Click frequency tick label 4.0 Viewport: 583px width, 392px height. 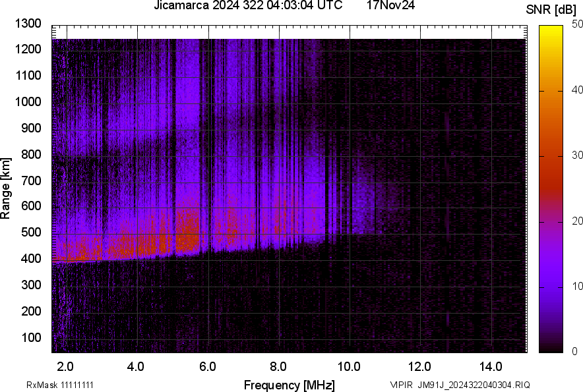[x=136, y=367]
